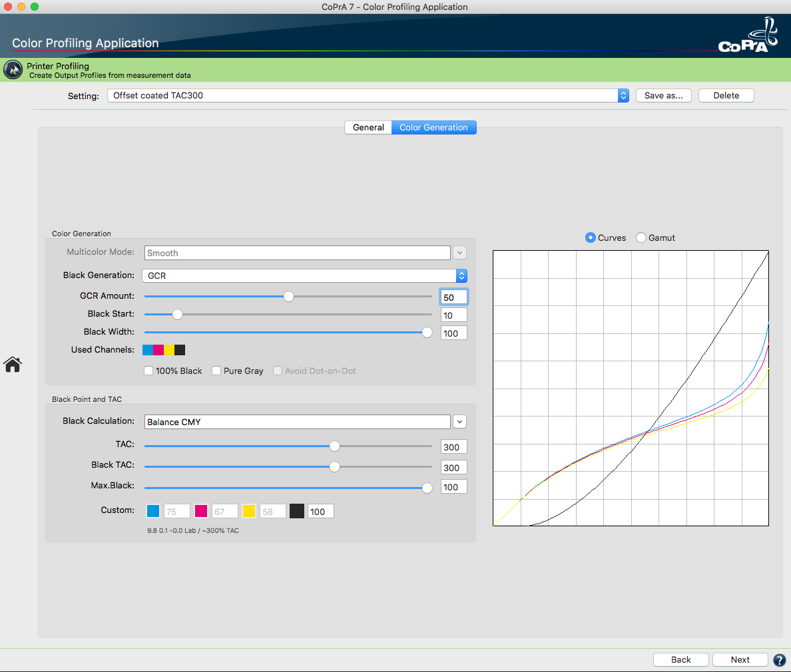Click the Max.Black value field
791x672 pixels.
(454, 488)
